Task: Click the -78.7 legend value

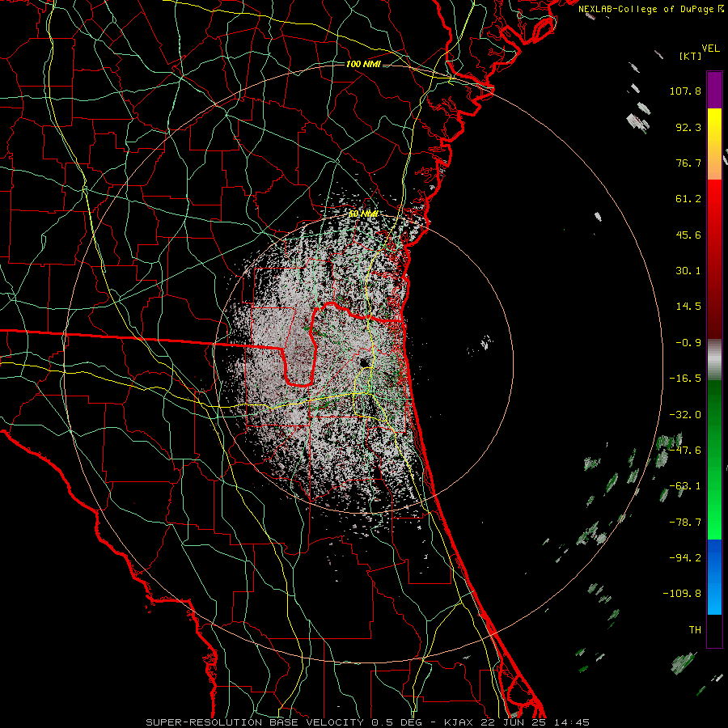Action: [685, 523]
